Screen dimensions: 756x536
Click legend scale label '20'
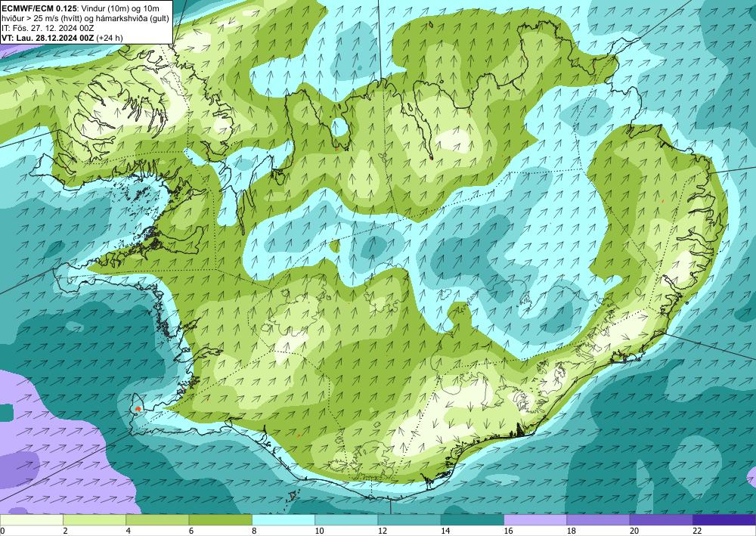(634, 531)
